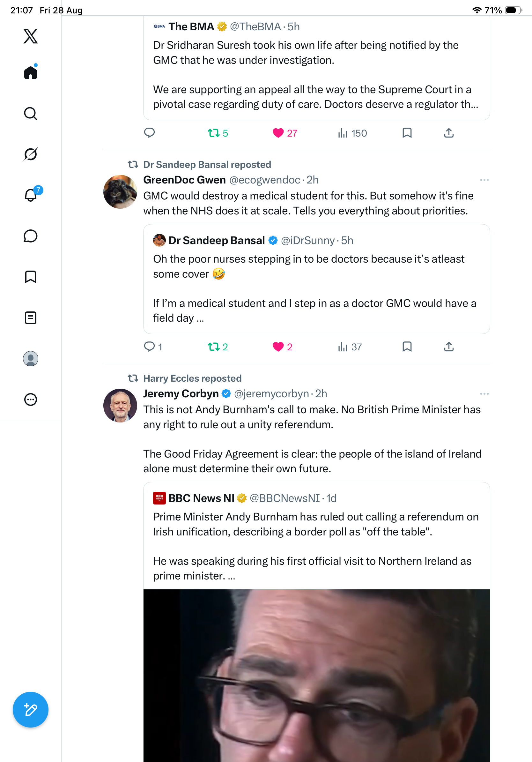
Task: Open messages chat bubble in sidebar
Action: click(x=31, y=236)
